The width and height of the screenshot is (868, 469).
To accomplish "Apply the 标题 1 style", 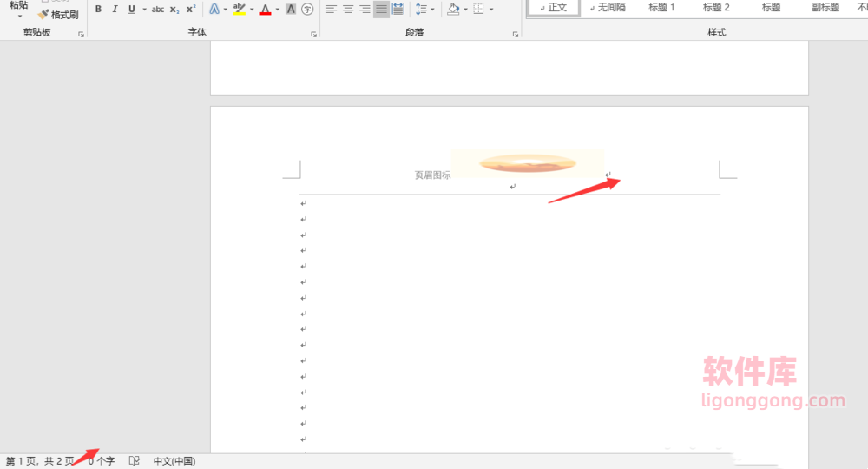I will click(661, 8).
